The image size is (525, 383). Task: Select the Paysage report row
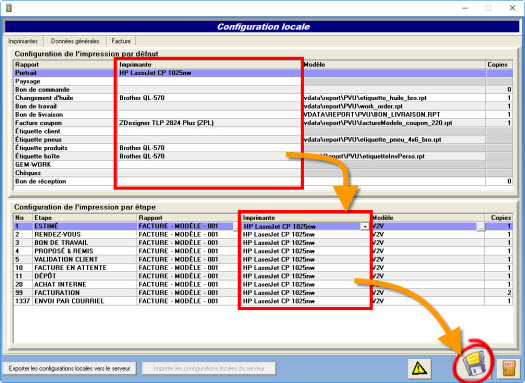(263, 81)
